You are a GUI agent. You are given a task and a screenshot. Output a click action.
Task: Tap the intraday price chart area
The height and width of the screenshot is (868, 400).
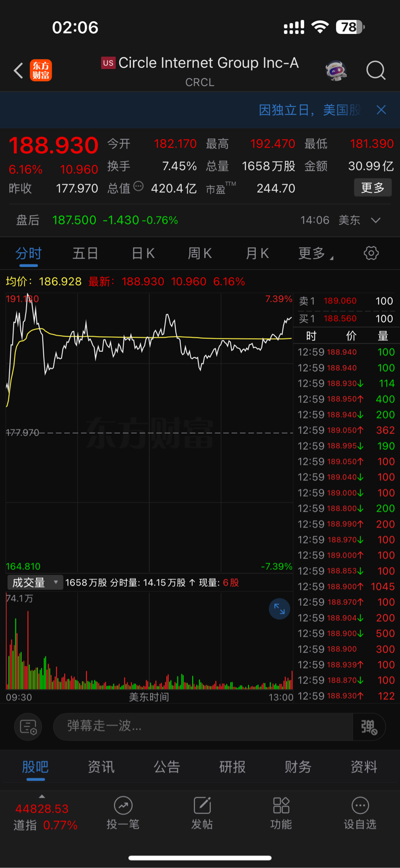(149, 433)
